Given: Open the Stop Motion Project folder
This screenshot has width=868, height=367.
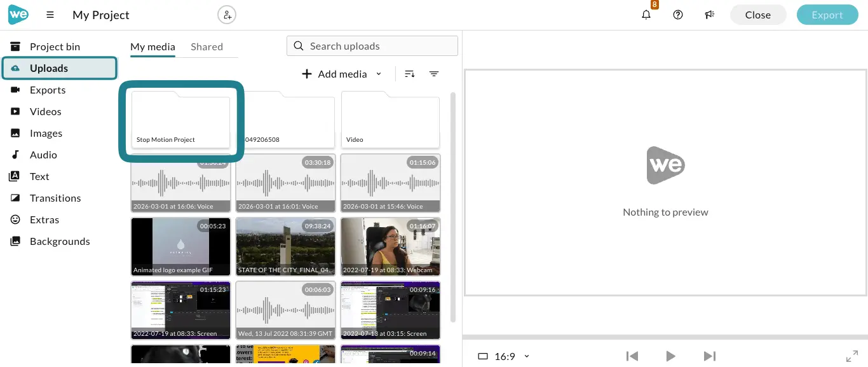Looking at the screenshot, I should point(180,120).
